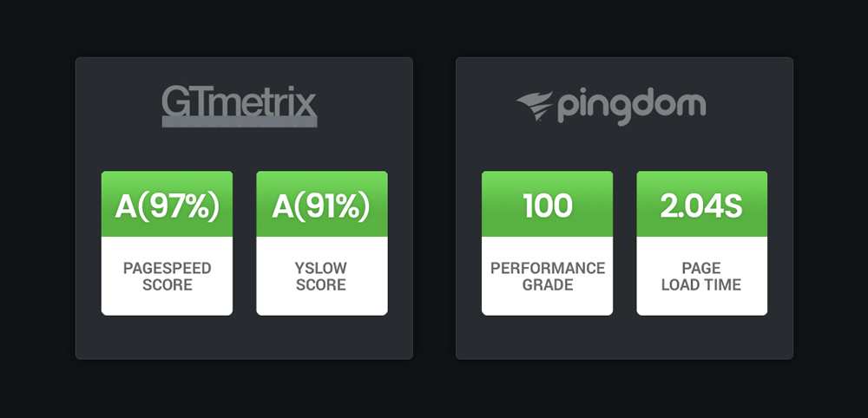The height and width of the screenshot is (418, 868).
Task: Click the green 100 grade badge
Action: (547, 205)
